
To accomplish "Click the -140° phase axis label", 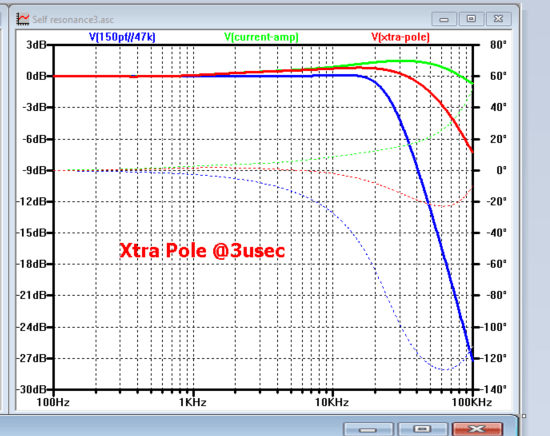I will point(494,390).
